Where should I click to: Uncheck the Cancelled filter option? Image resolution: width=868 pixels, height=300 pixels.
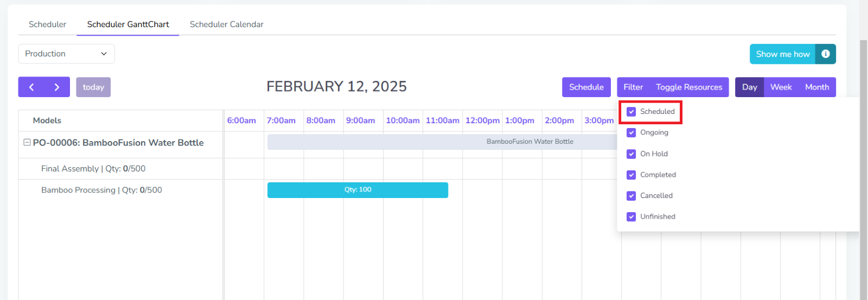(631, 196)
